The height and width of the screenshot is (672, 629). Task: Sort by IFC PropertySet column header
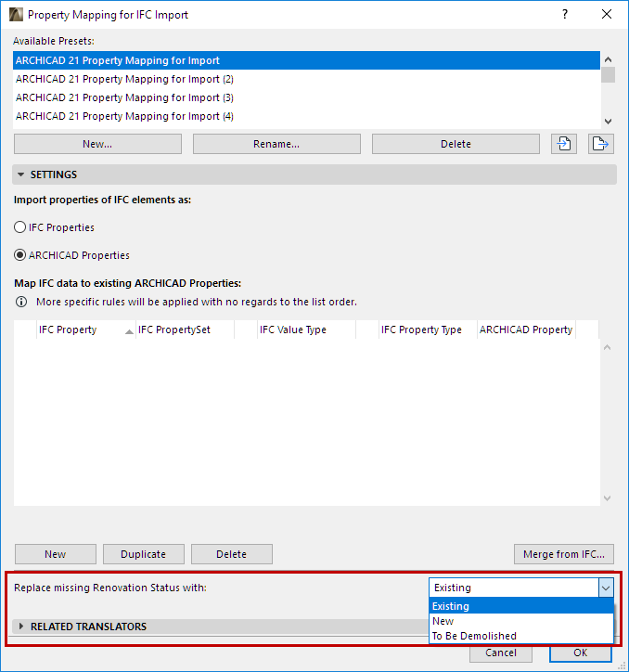186,330
